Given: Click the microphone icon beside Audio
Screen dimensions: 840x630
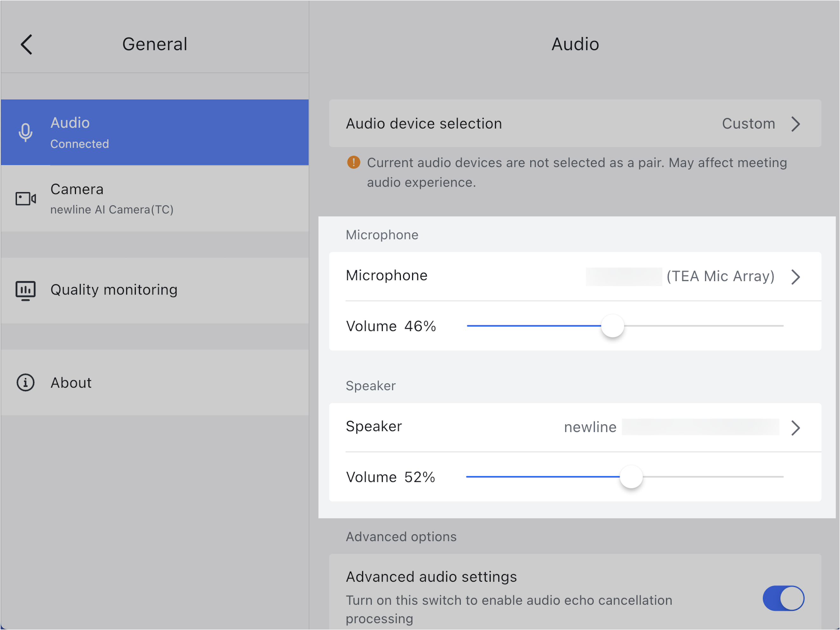Looking at the screenshot, I should pyautogui.click(x=25, y=133).
